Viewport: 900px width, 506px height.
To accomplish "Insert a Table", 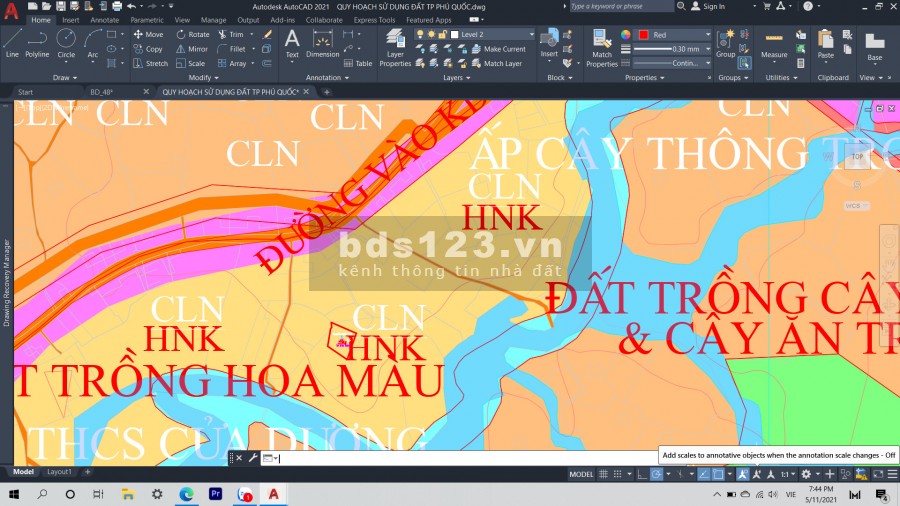I will 358,63.
